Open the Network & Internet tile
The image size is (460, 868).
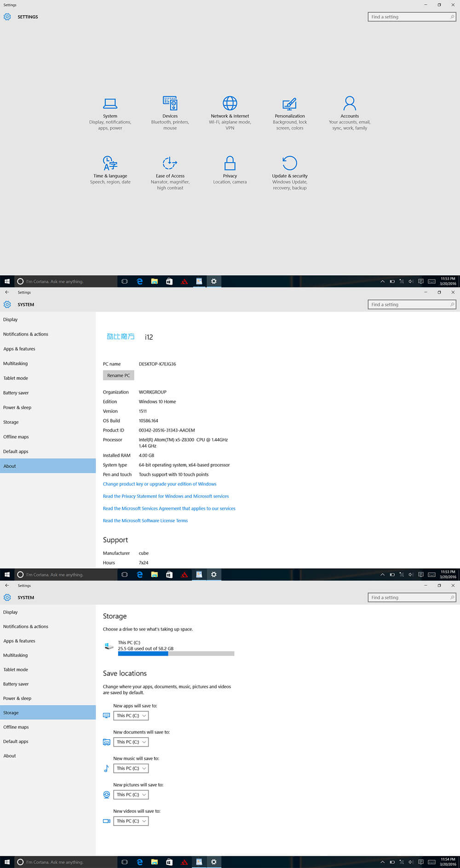[230, 113]
